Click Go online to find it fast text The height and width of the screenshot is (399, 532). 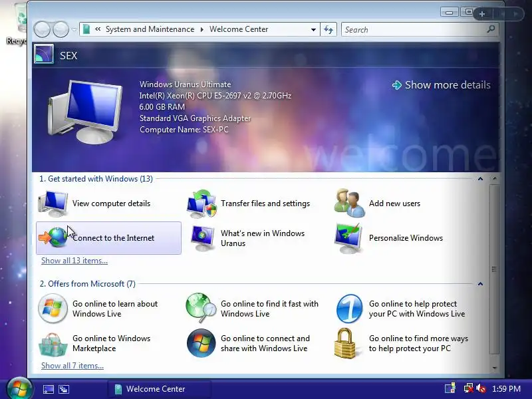[270, 309]
